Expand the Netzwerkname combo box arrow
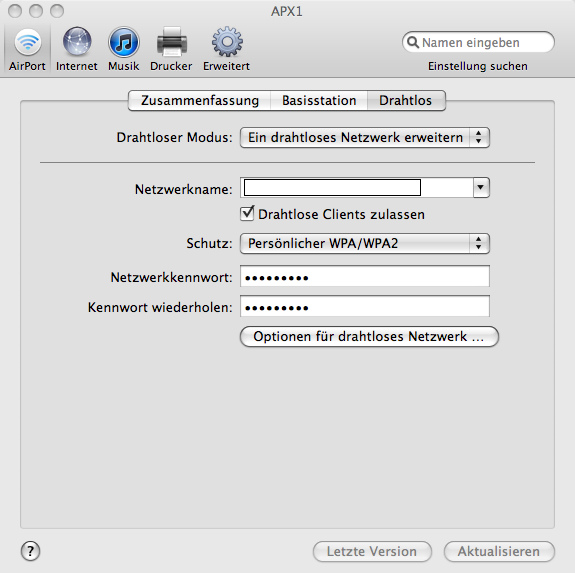This screenshot has height=573, width=575. click(x=481, y=188)
